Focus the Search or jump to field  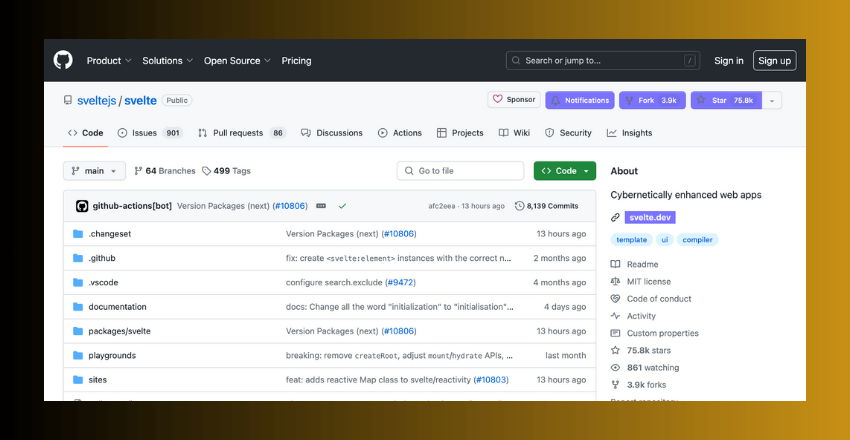[x=603, y=61]
